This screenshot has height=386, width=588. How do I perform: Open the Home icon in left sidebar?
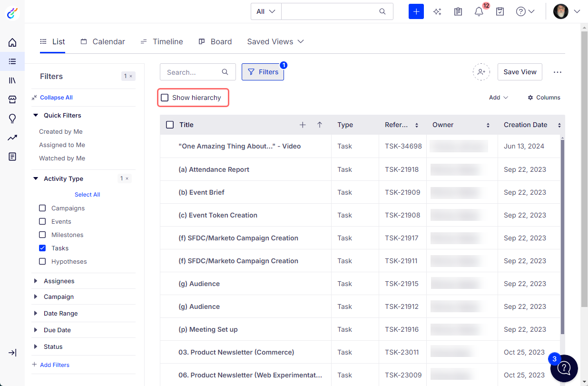click(12, 42)
